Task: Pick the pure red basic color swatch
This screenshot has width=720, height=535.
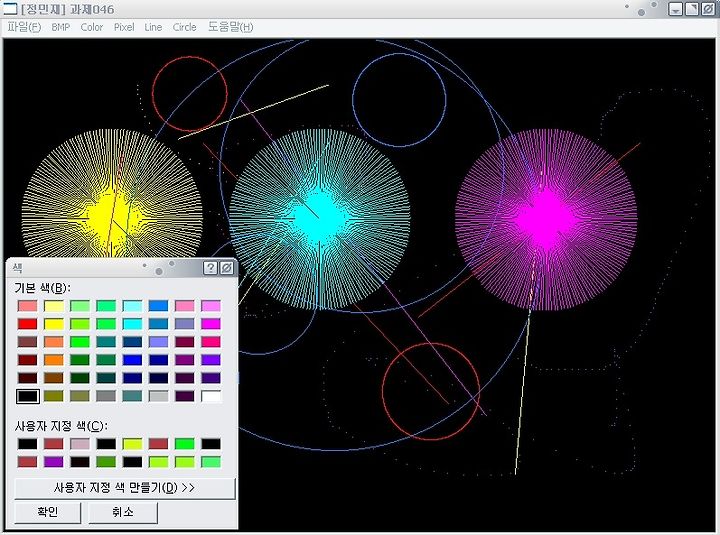Action: 28,324
